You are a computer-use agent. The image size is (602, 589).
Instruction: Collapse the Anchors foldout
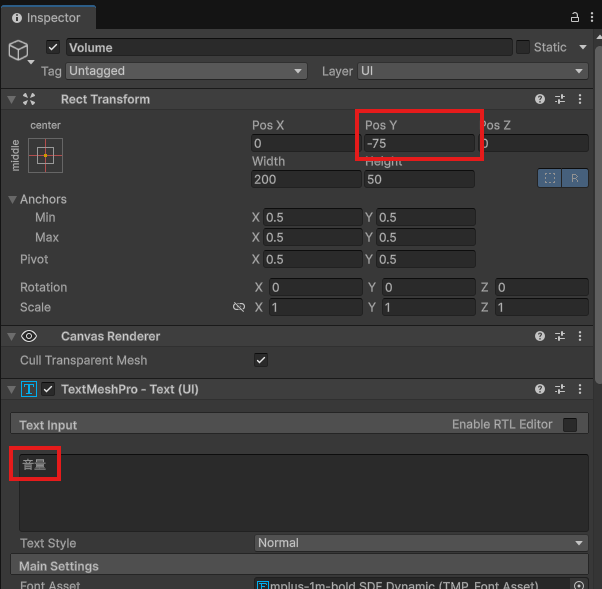(x=13, y=199)
